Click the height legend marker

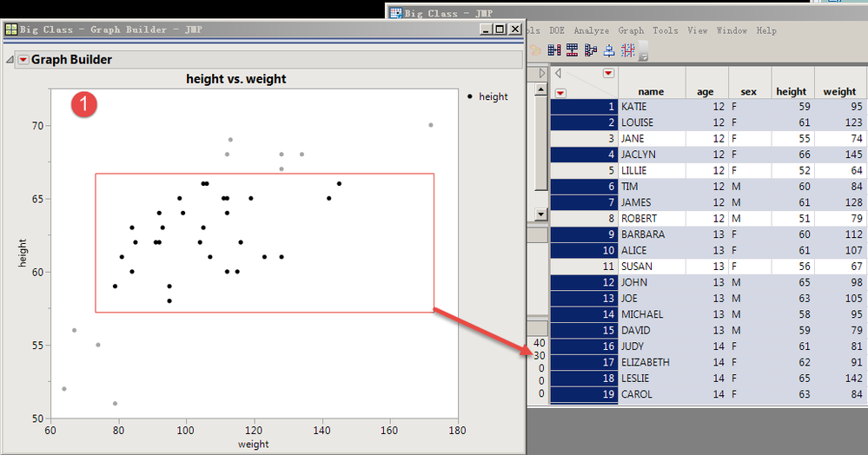point(470,96)
